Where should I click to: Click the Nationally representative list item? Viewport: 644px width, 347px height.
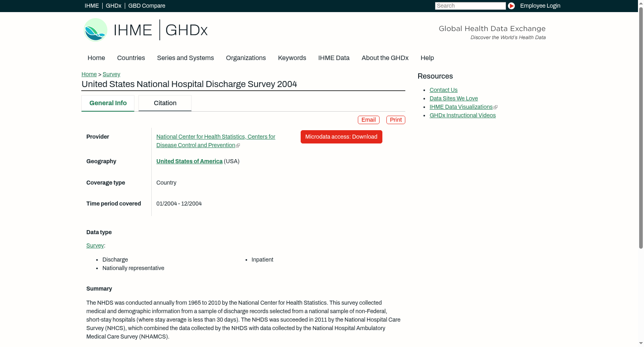tap(133, 268)
